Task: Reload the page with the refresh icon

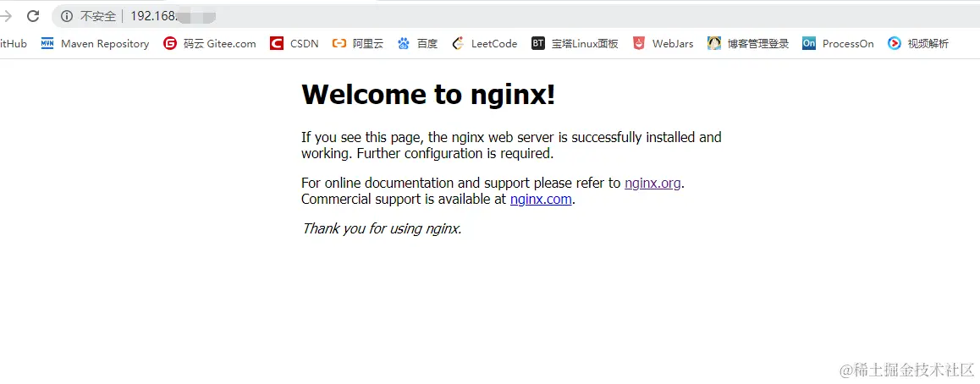Action: 33,16
